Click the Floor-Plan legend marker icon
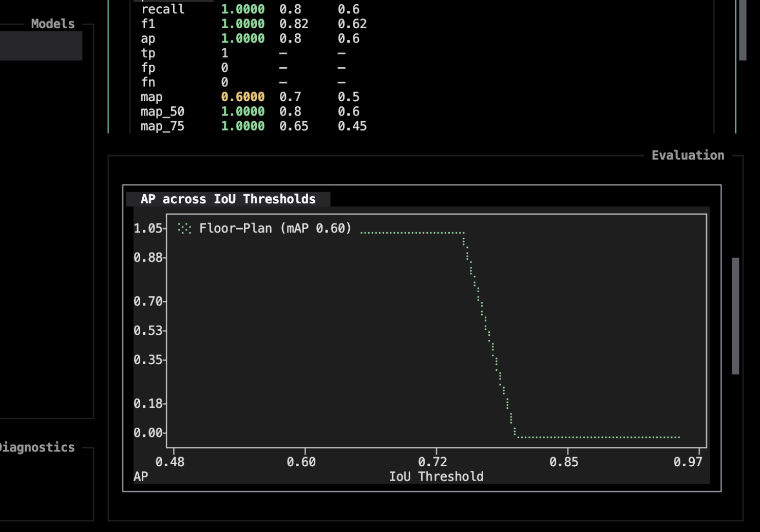Screen dimensions: 760x532 point(184,229)
